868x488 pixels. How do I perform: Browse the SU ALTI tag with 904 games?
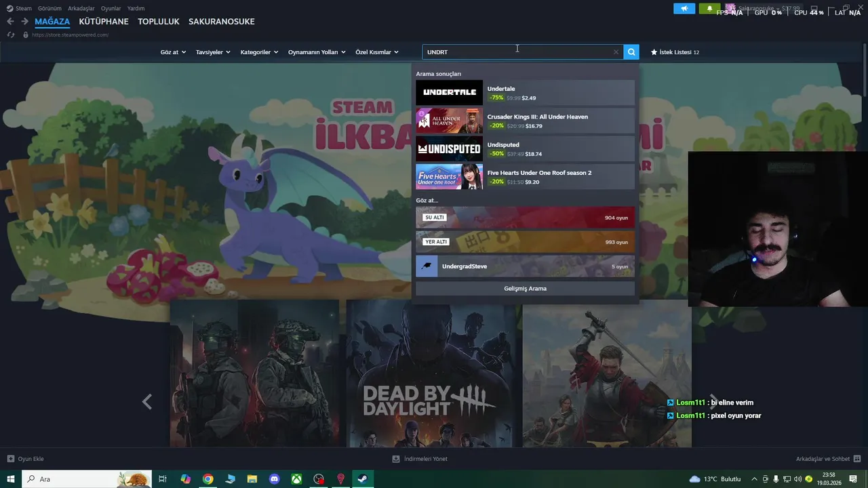click(x=525, y=218)
